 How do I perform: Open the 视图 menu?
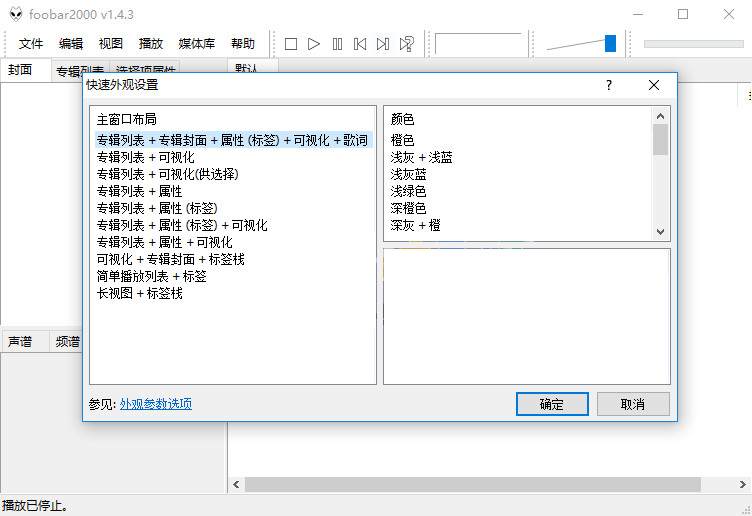(x=111, y=44)
